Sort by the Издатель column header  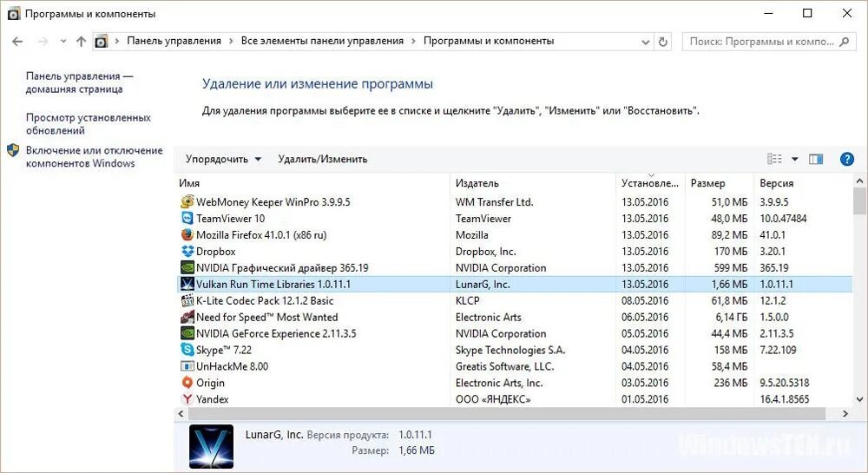click(533, 183)
